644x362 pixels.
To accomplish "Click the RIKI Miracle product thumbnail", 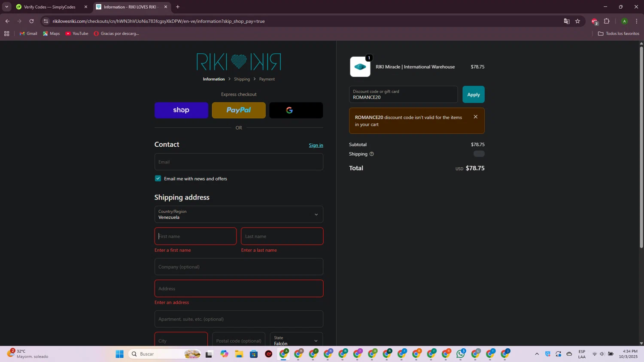I will tap(360, 67).
